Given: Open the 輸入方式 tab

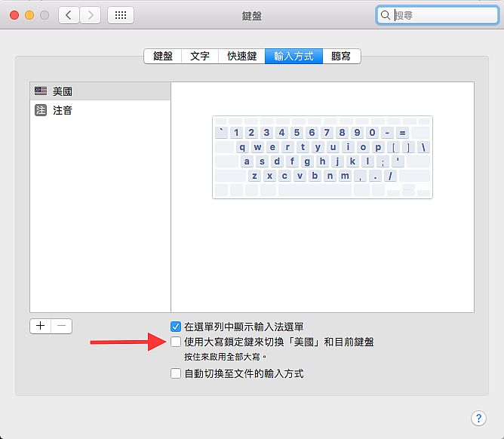Looking at the screenshot, I should [293, 57].
